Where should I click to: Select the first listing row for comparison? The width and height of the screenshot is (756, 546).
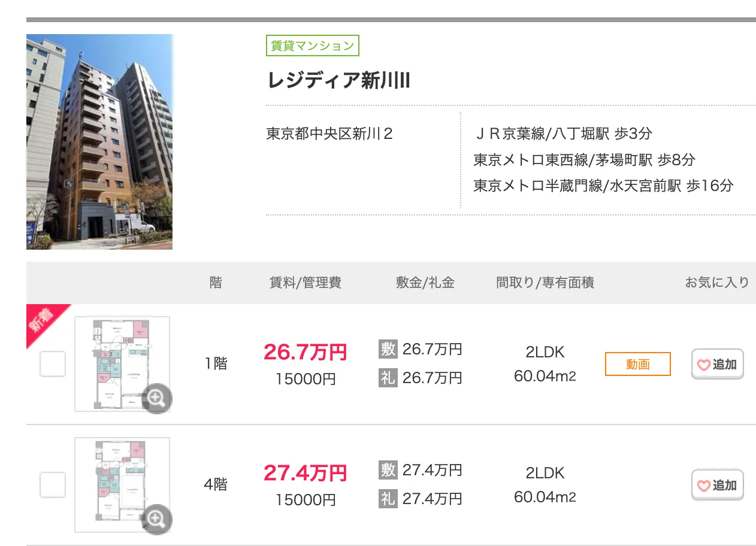pyautogui.click(x=52, y=364)
